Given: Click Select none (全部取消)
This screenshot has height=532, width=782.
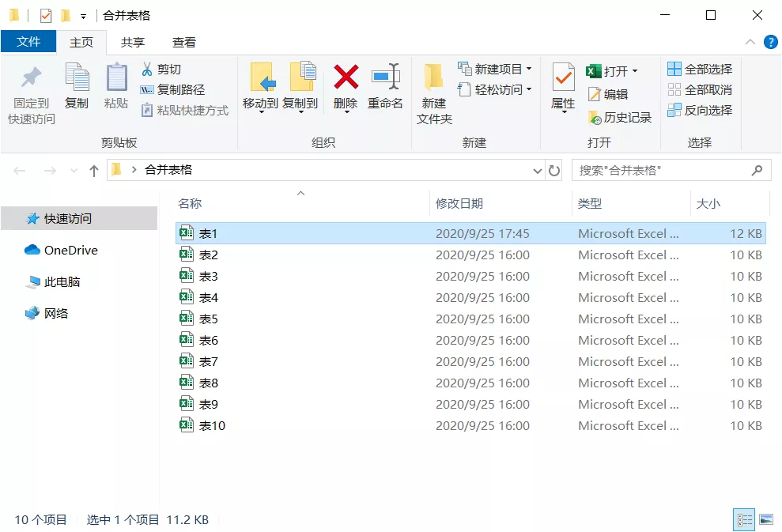Looking at the screenshot, I should (700, 90).
